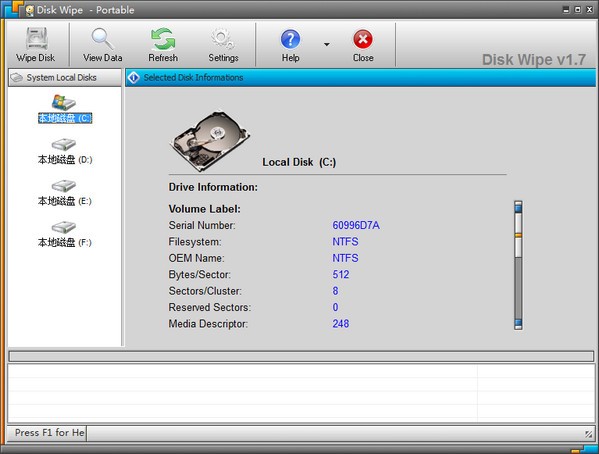This screenshot has width=599, height=454.
Task: Open Settings gear icon
Action: pos(223,39)
